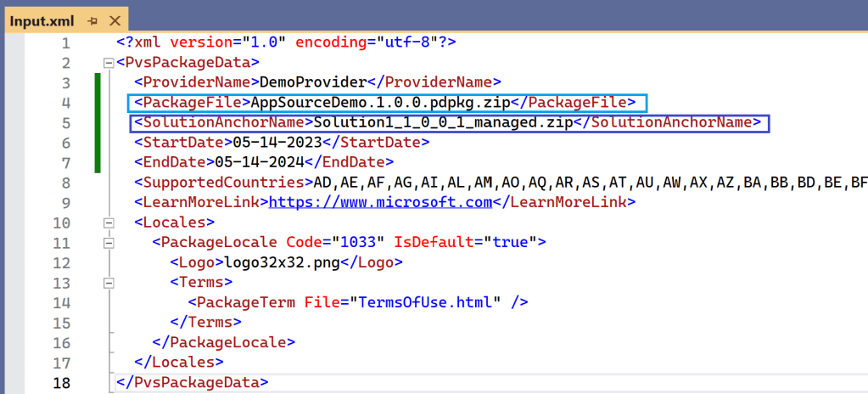Screen dimensions: 868x394
Task: Close the Input.xml tab
Action: click(115, 20)
